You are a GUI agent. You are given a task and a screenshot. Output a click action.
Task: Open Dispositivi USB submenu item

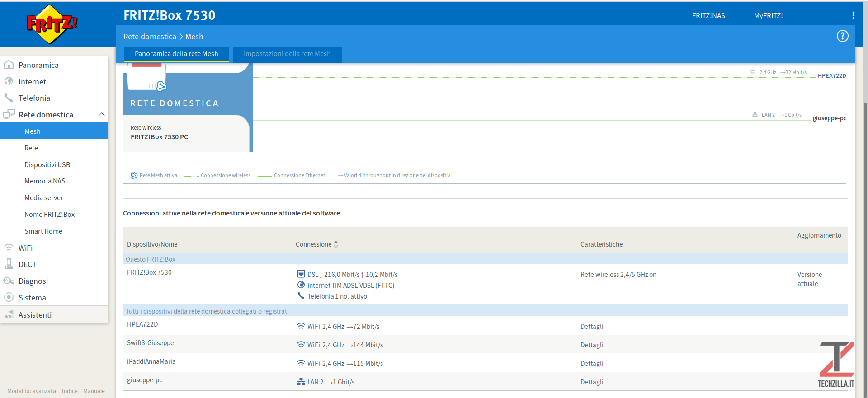coord(47,164)
